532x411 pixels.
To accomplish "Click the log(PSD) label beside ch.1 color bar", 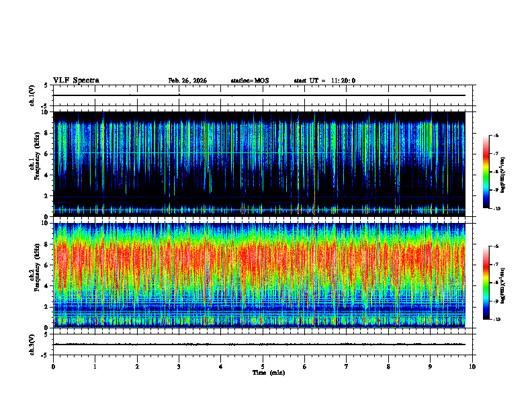I will coord(503,175).
